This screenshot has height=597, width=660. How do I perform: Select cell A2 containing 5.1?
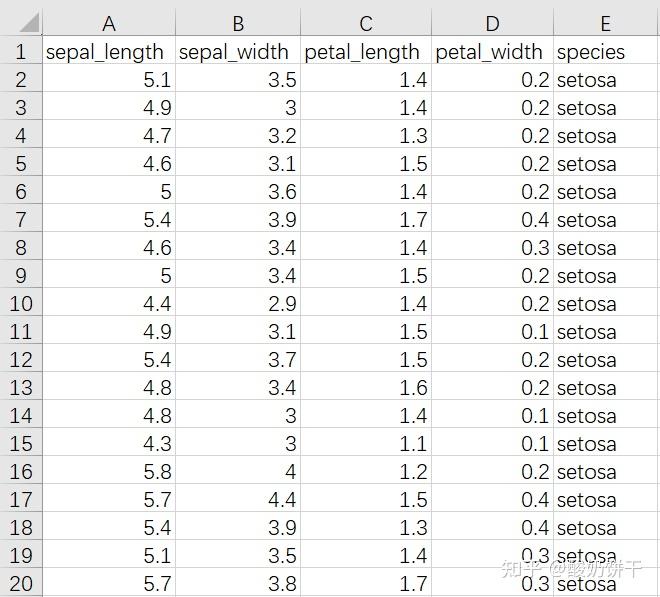[x=109, y=78]
